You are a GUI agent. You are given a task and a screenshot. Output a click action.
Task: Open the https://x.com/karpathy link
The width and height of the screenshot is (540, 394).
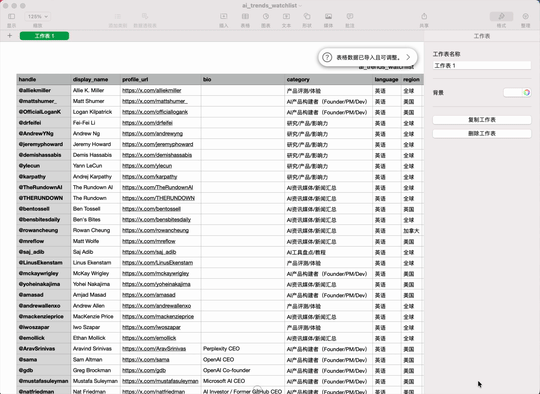pos(149,177)
